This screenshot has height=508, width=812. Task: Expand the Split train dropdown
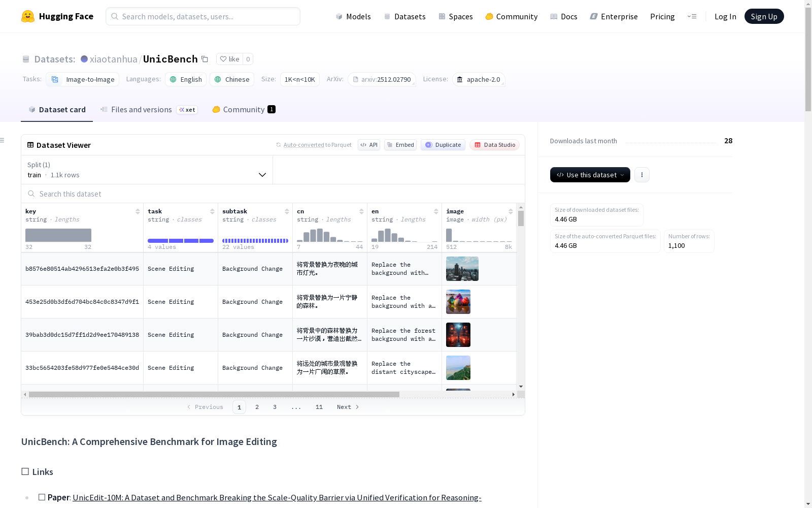(147, 170)
